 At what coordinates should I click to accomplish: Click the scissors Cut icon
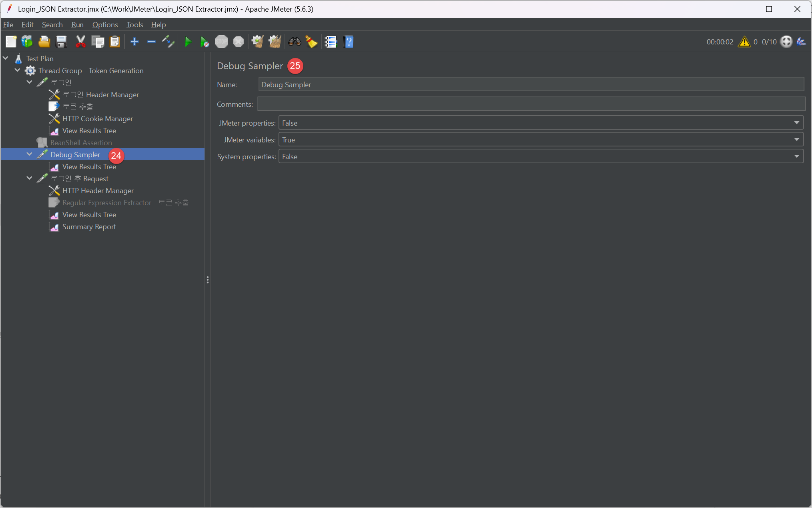click(x=80, y=42)
